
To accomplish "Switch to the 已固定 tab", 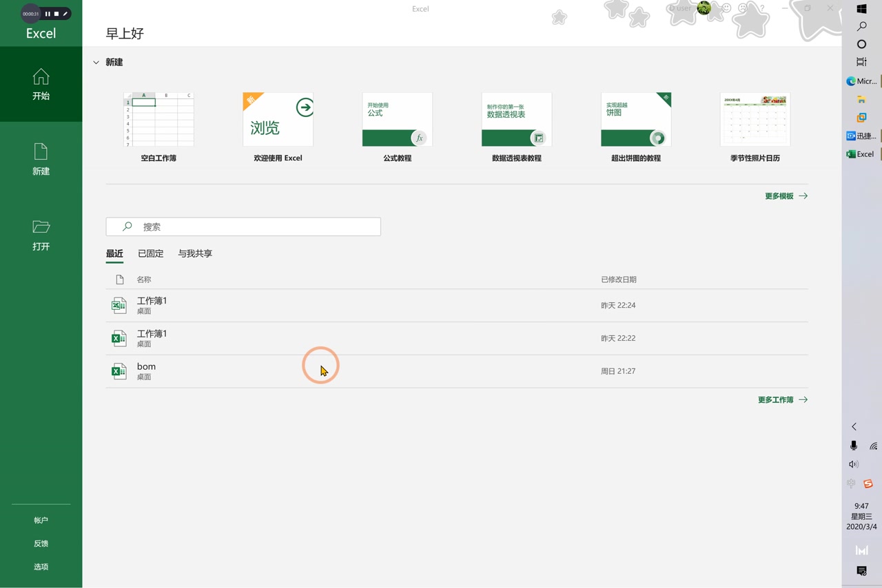I will click(x=150, y=253).
